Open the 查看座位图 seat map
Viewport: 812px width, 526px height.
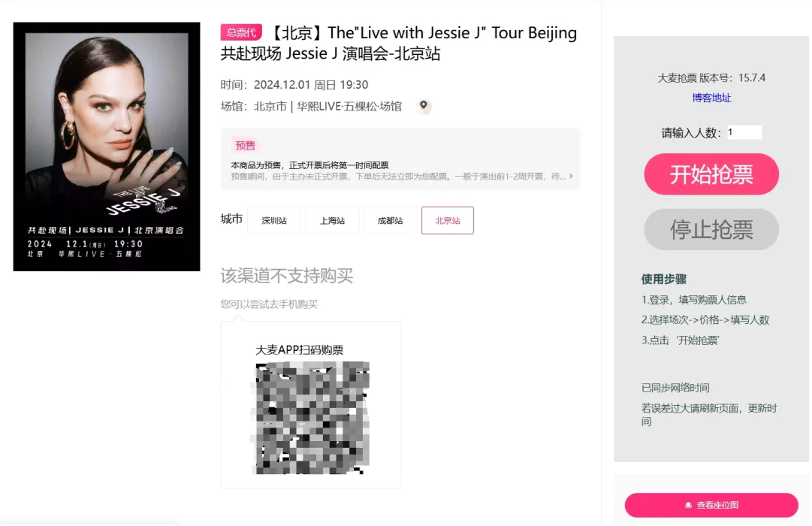pyautogui.click(x=711, y=505)
